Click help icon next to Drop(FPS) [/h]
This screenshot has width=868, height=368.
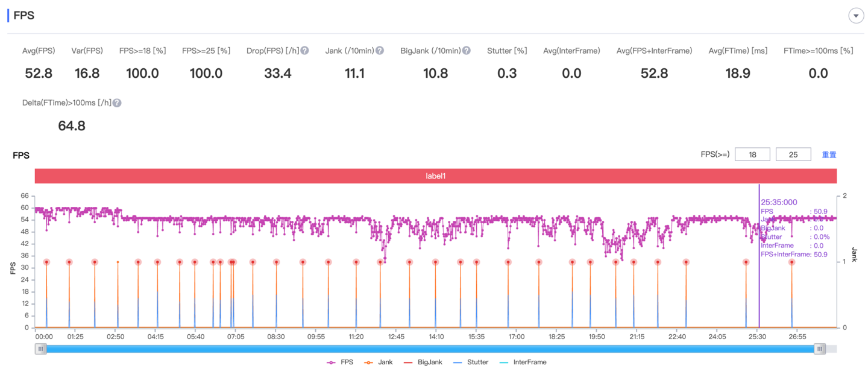[305, 51]
